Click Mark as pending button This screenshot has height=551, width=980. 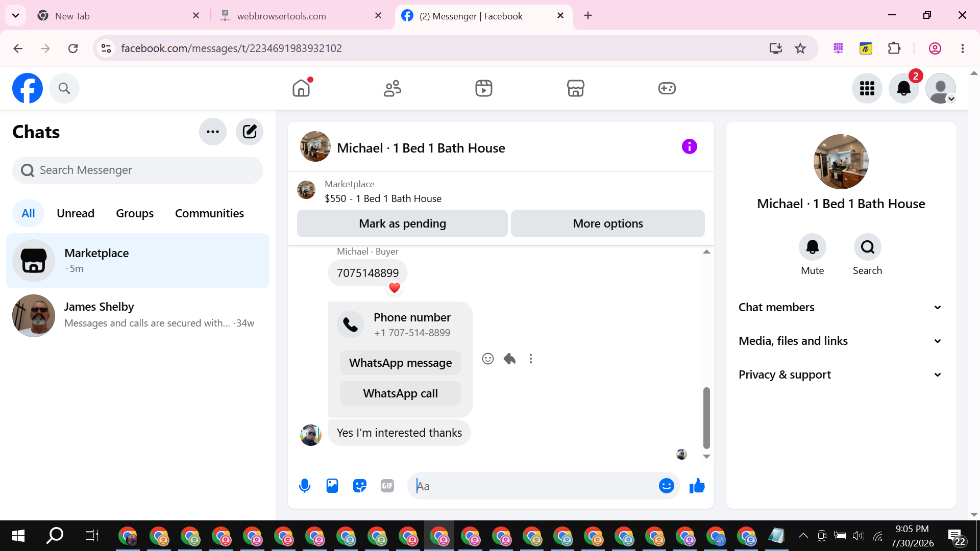[402, 223]
